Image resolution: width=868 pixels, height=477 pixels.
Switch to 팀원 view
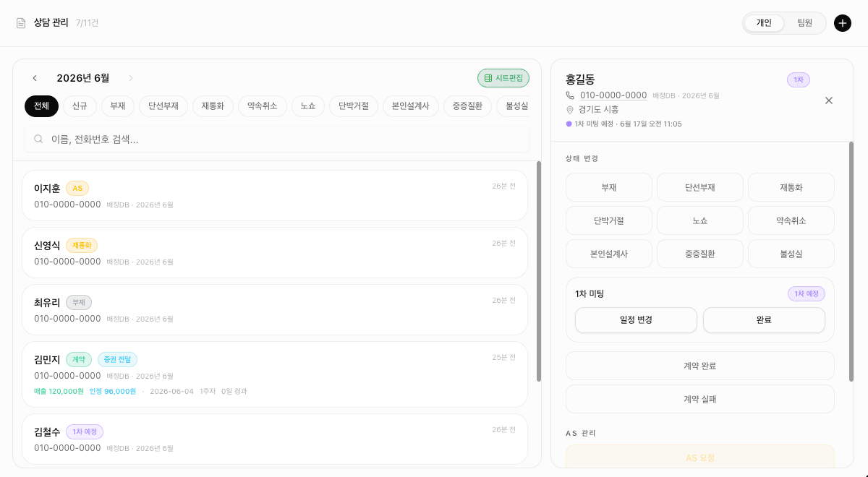tap(805, 23)
